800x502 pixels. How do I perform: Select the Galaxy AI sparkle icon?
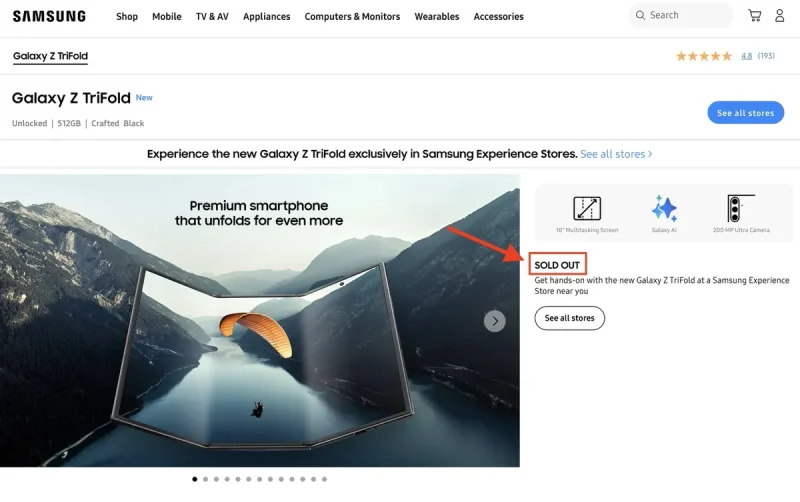(664, 209)
